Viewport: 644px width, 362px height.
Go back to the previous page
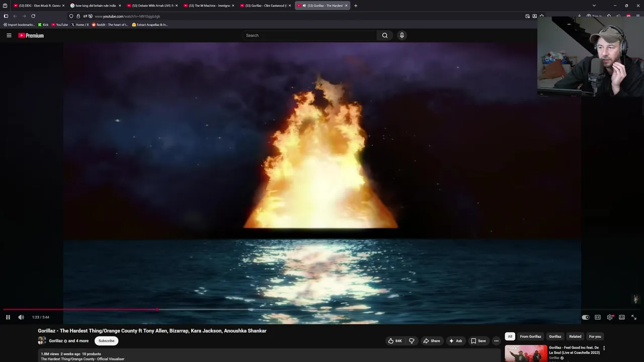pos(15,16)
